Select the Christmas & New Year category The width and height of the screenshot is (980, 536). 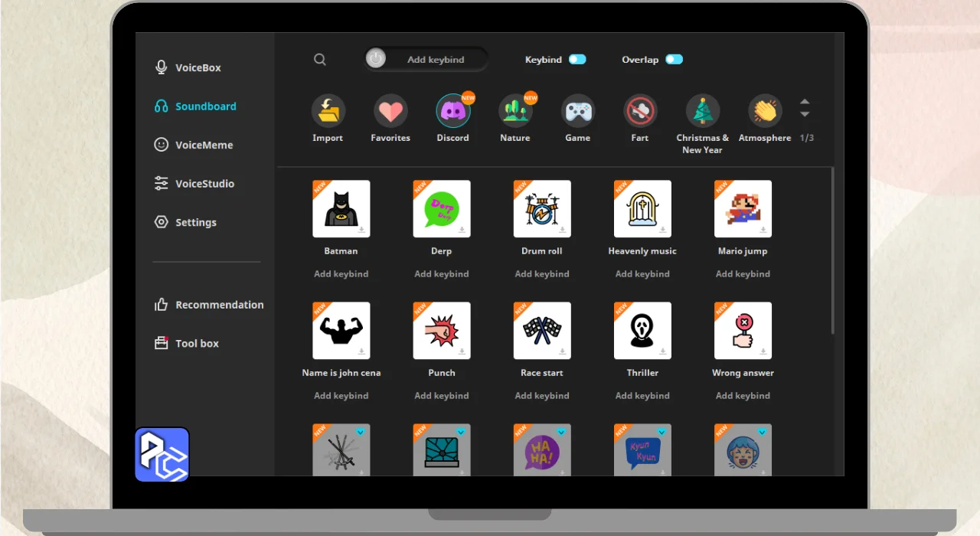pyautogui.click(x=702, y=112)
